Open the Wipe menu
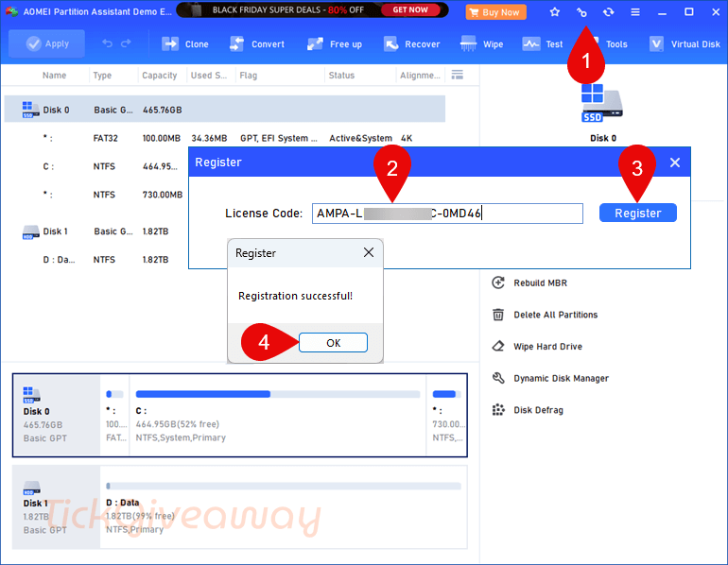728x565 pixels. point(481,44)
